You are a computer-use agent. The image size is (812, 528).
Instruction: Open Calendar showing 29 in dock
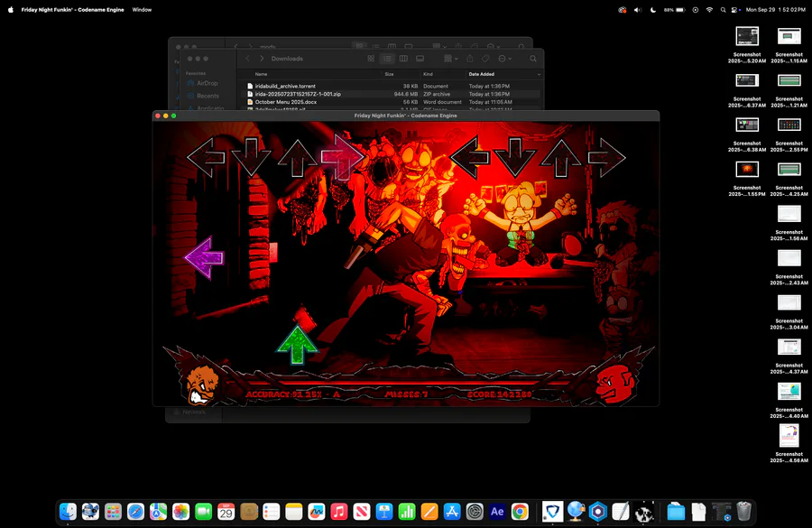click(226, 512)
